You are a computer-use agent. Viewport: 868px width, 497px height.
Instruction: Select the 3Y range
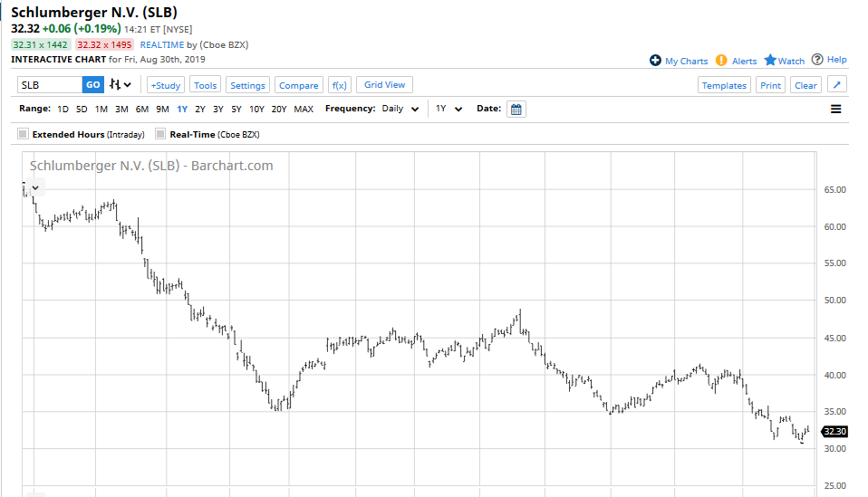[x=218, y=109]
